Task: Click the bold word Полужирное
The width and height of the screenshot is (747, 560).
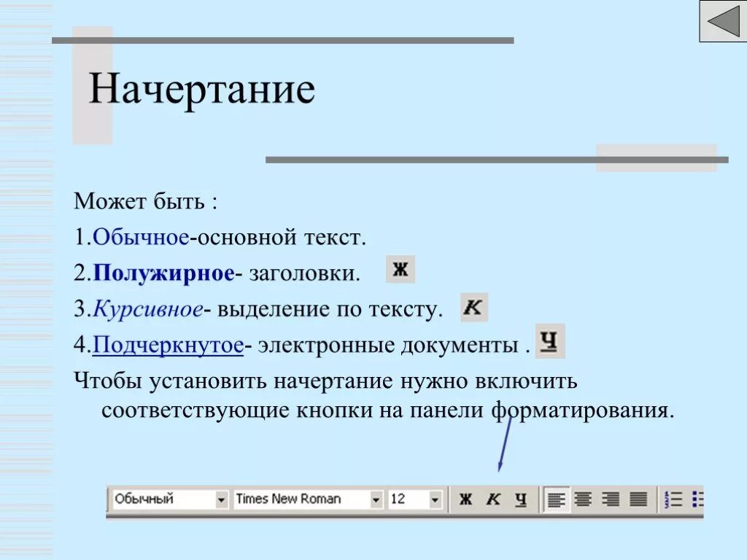Action: pos(163,273)
